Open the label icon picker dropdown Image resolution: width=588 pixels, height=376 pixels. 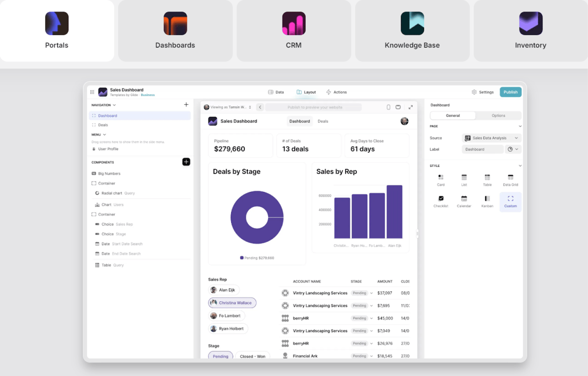coord(513,149)
